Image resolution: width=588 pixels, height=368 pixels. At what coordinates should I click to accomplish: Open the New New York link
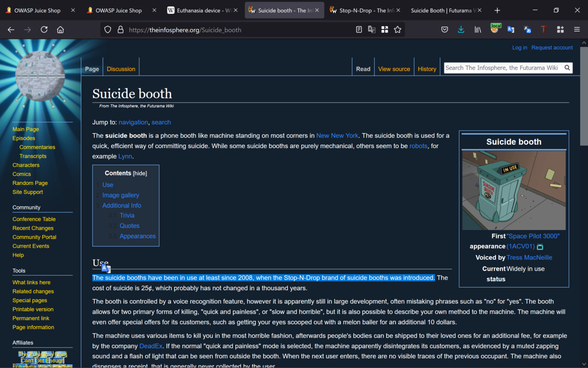coord(337,135)
